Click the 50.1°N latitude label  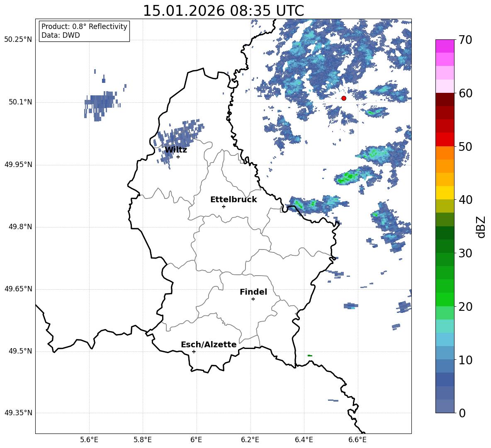[20, 102]
